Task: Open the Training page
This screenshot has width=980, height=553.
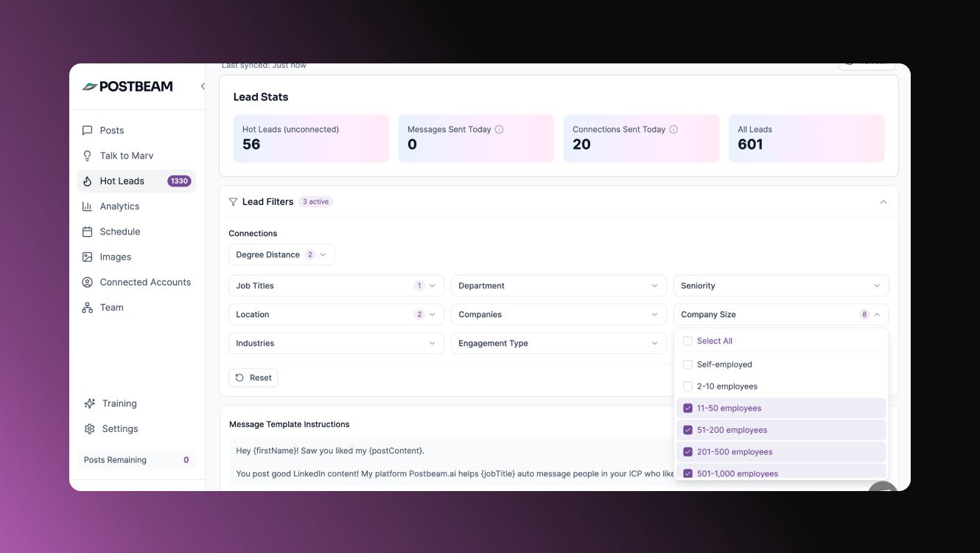Action: [x=136, y=403]
